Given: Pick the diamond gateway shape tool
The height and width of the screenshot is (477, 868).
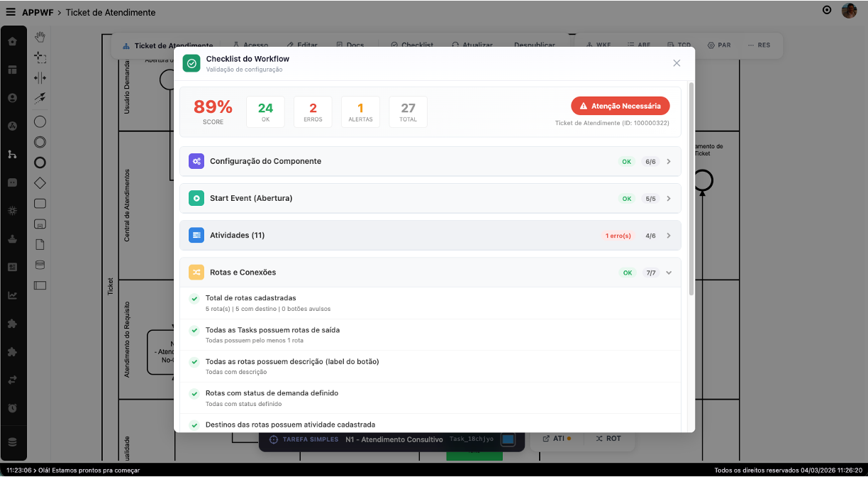Looking at the screenshot, I should tap(39, 182).
